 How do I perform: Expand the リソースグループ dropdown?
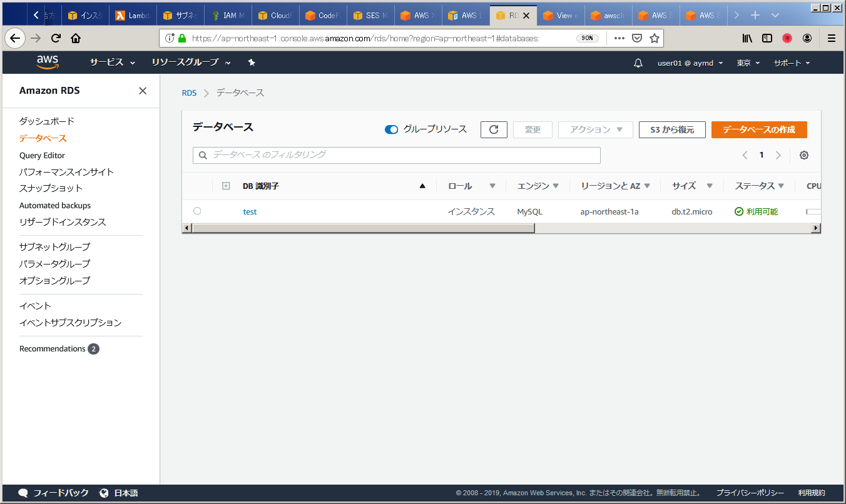191,63
